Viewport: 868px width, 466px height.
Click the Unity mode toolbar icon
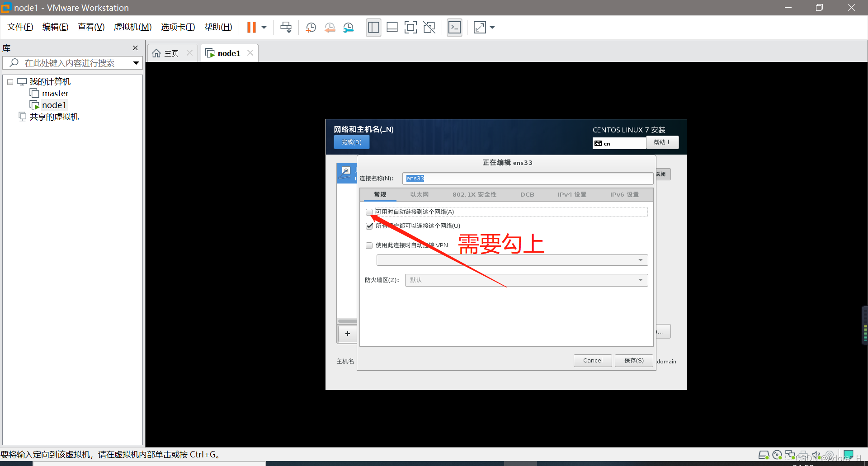(x=429, y=28)
